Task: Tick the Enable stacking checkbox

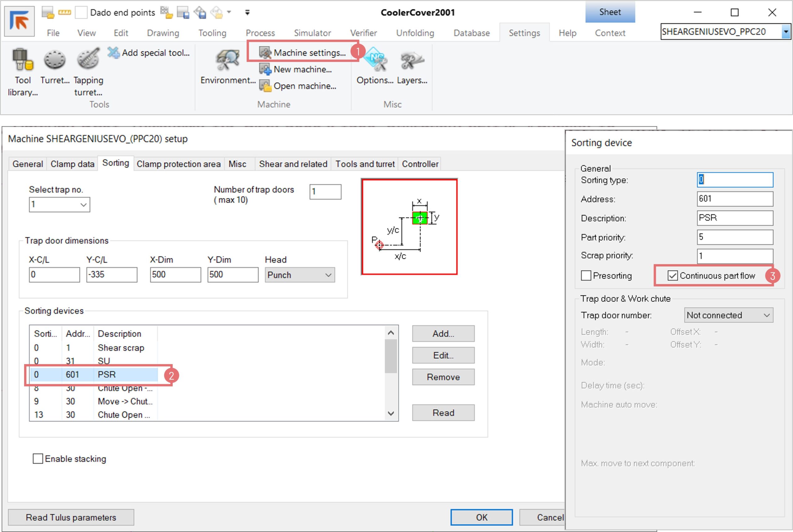Action: (x=38, y=459)
